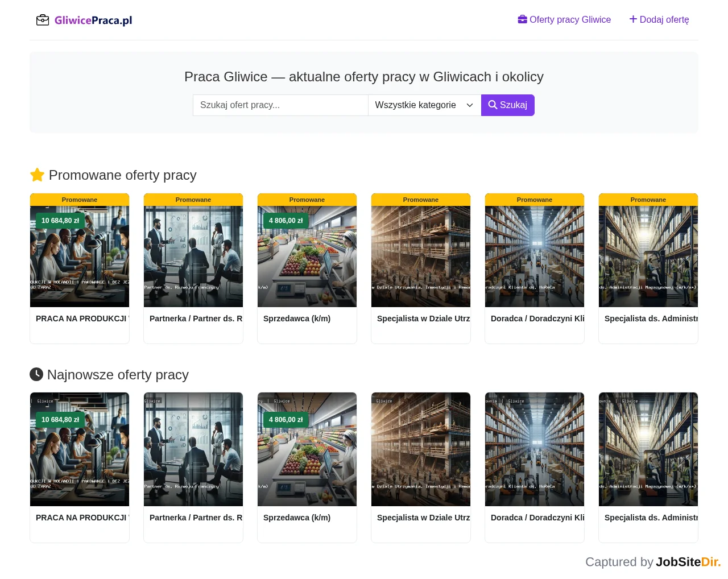
Task: Click promoted Specjalista w Dziale Utrz title
Action: pos(424,319)
